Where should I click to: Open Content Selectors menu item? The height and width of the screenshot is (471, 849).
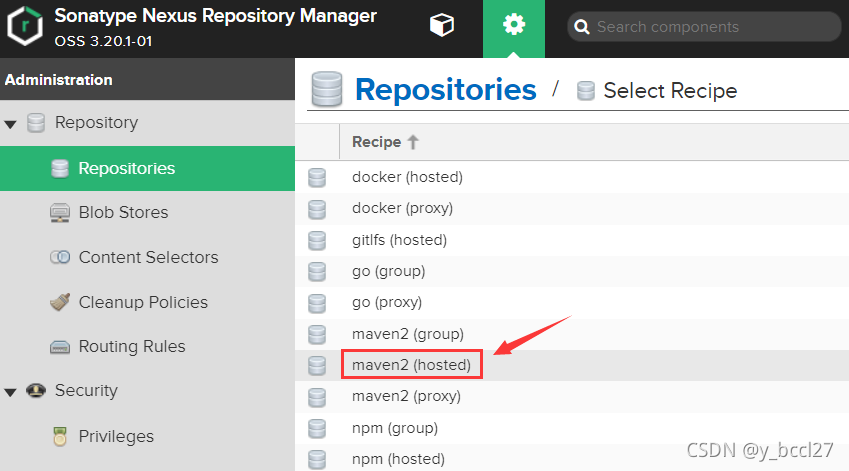click(x=148, y=257)
